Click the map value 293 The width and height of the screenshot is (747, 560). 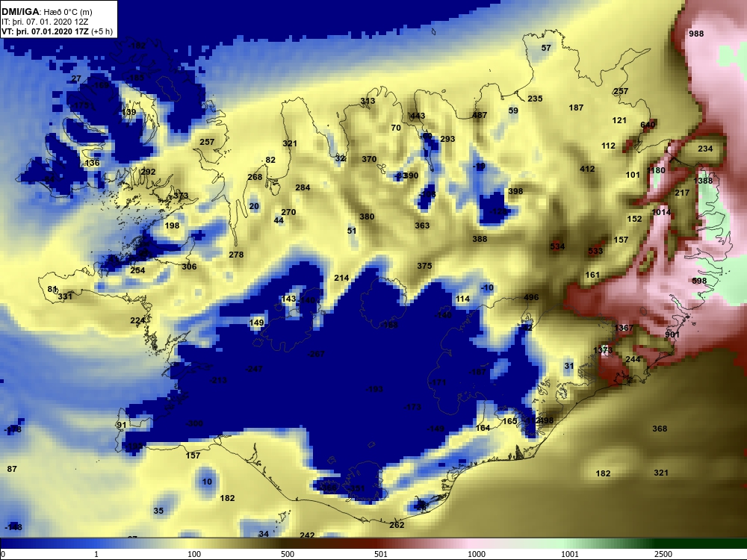pos(447,139)
